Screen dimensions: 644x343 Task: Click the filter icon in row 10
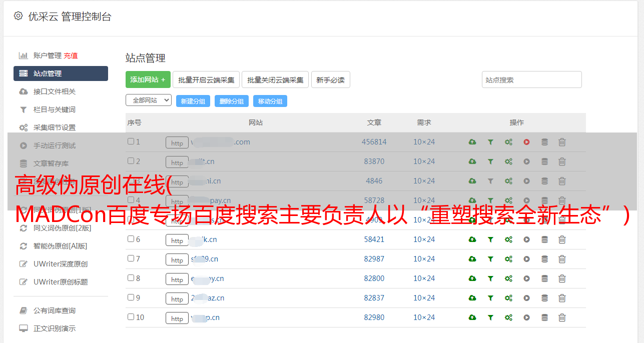point(490,317)
